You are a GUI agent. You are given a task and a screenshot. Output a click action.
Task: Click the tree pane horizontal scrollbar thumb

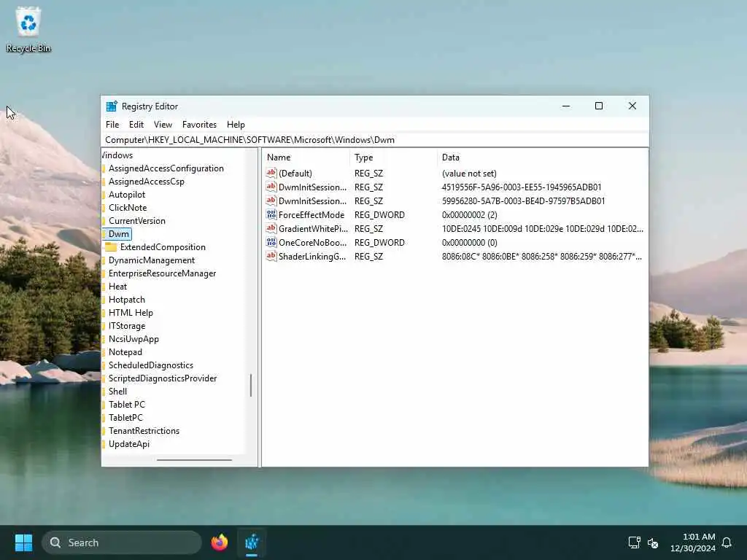pos(194,460)
